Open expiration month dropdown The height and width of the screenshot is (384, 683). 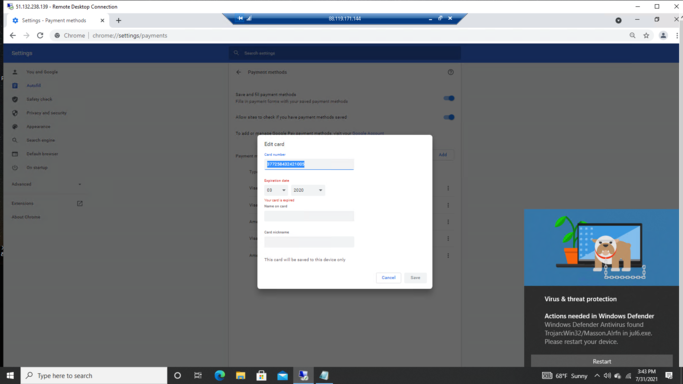click(x=276, y=190)
